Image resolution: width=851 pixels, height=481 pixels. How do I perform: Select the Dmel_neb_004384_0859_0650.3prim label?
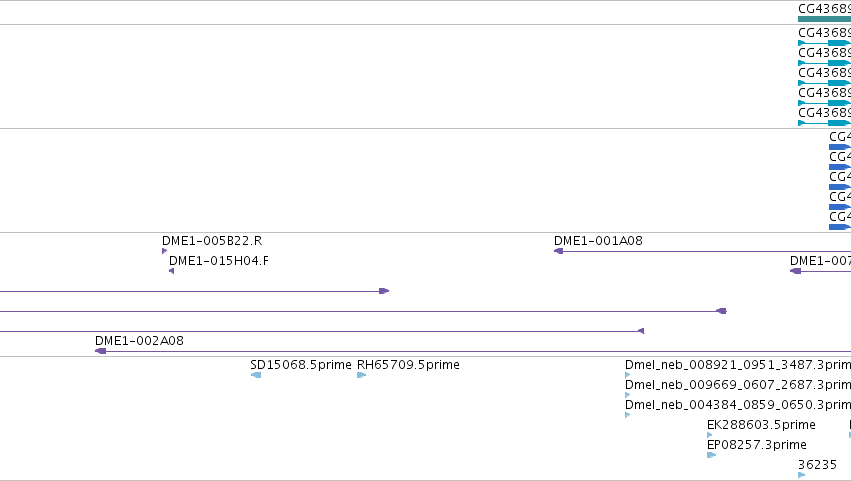(738, 404)
